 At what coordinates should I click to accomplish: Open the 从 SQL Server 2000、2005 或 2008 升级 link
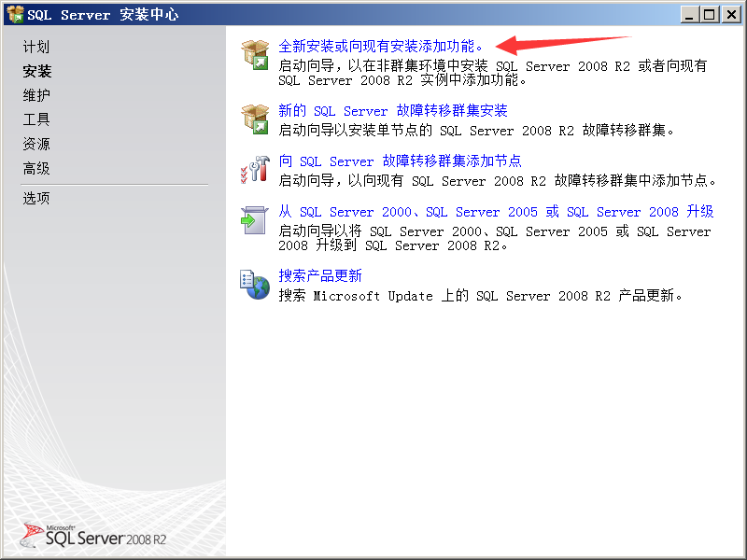(x=496, y=212)
